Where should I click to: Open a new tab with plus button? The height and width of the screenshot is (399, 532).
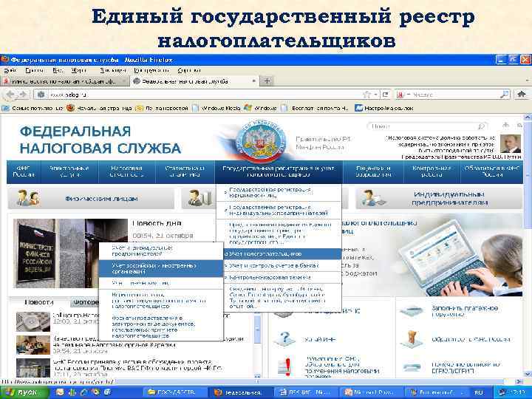coord(267,81)
